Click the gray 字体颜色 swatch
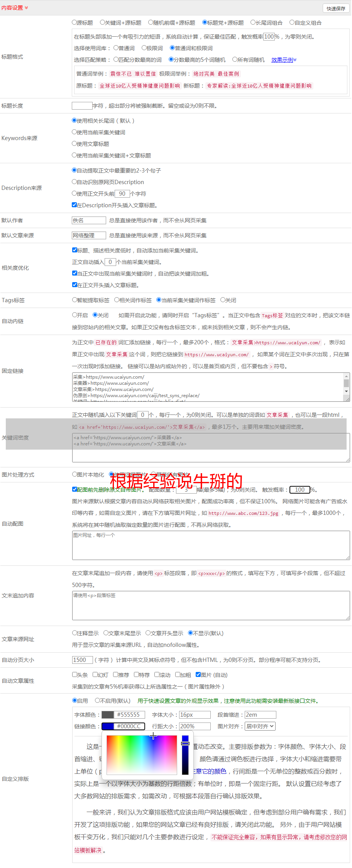Viewport: 352px width, 868px height. point(108,715)
